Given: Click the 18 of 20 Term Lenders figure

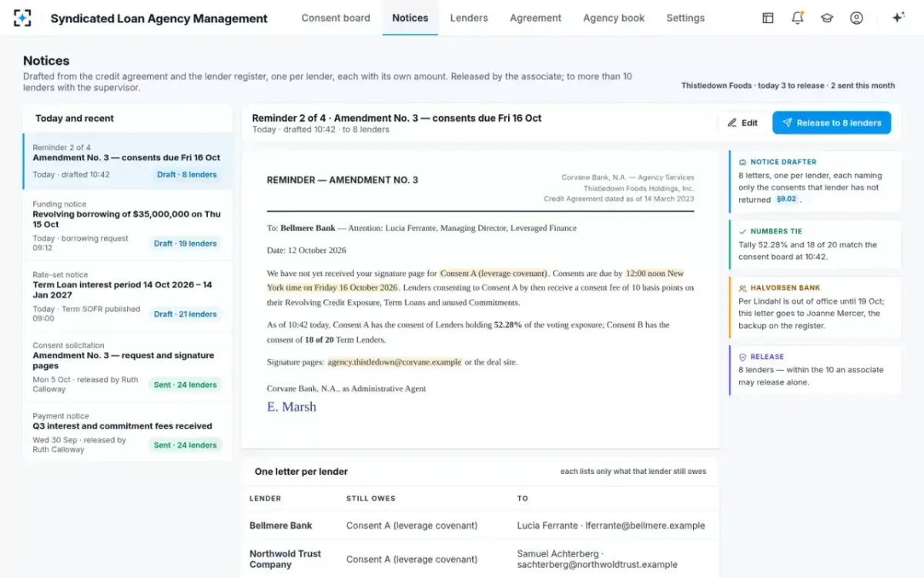Looking at the screenshot, I should point(320,340).
